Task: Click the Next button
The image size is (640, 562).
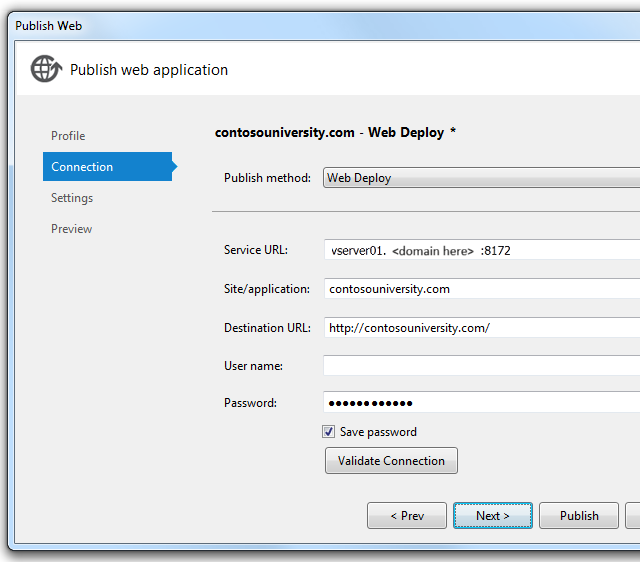Action: pyautogui.click(x=493, y=516)
